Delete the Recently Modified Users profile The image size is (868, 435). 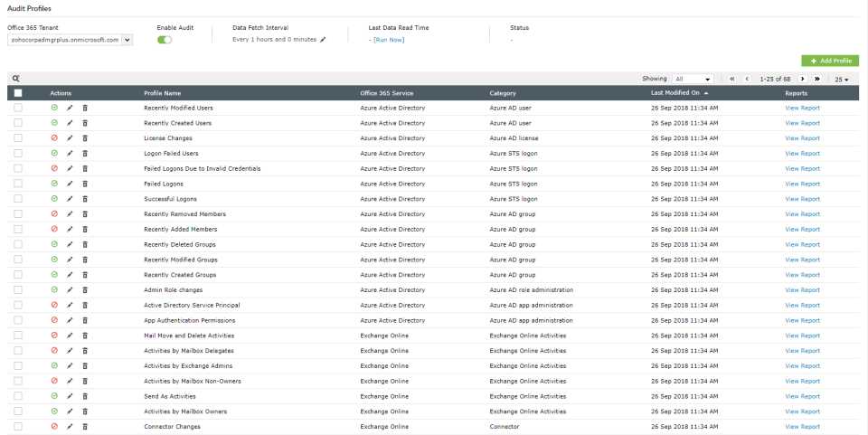(x=85, y=108)
